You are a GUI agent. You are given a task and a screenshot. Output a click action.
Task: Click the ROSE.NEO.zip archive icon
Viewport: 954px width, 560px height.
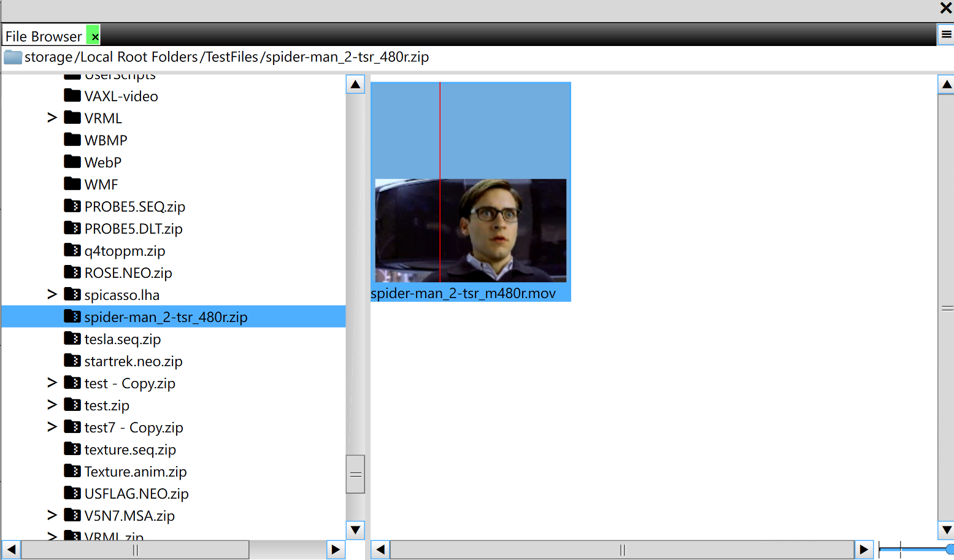[x=72, y=272]
